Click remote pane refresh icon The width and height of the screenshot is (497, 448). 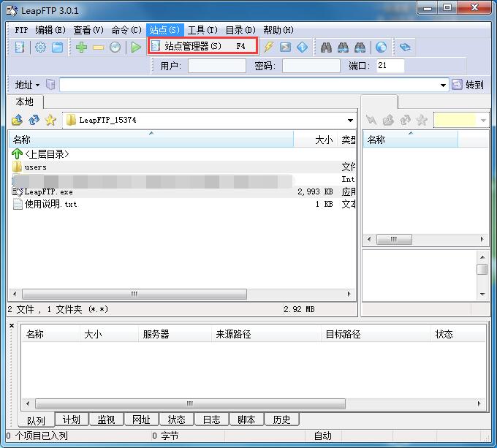tap(405, 120)
